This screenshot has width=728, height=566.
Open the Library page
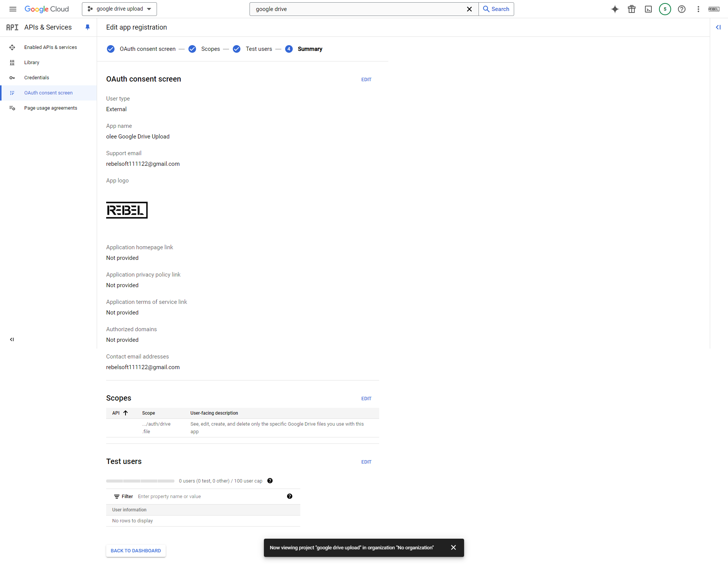32,63
